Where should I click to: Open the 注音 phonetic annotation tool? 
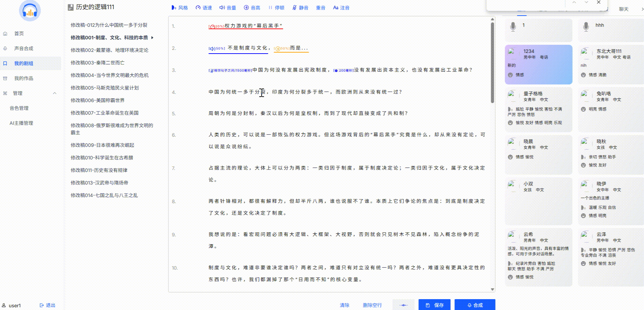click(x=341, y=7)
